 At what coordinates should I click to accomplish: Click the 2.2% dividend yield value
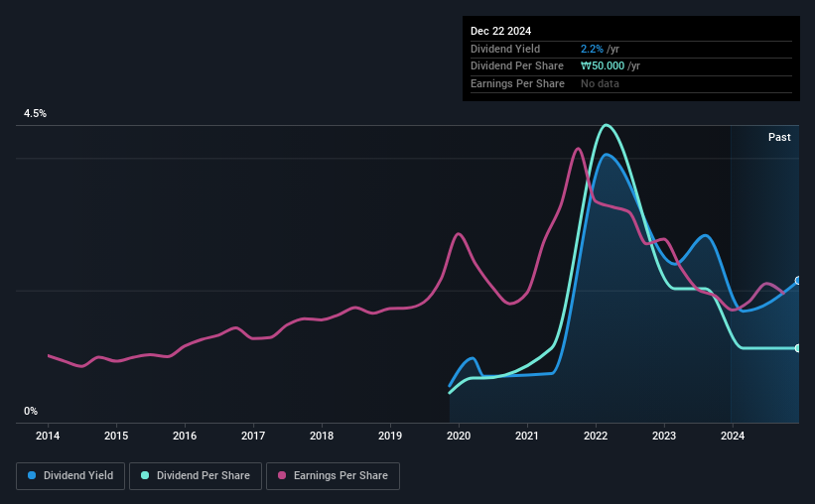pyautogui.click(x=592, y=49)
